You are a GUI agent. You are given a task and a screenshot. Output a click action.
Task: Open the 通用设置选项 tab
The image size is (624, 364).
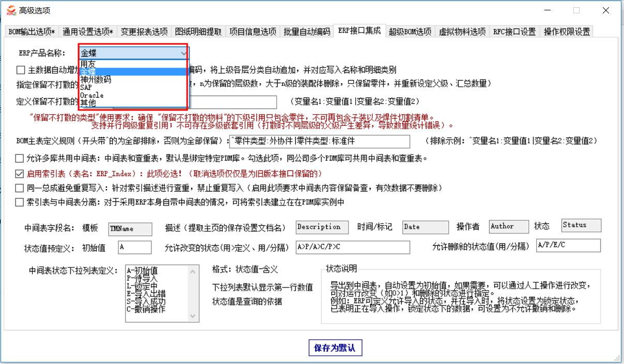(88, 31)
